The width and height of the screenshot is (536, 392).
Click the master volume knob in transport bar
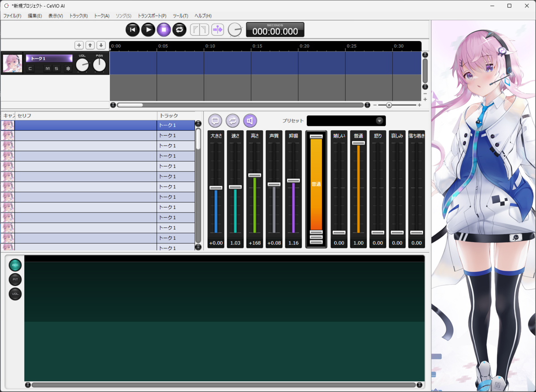coord(234,30)
